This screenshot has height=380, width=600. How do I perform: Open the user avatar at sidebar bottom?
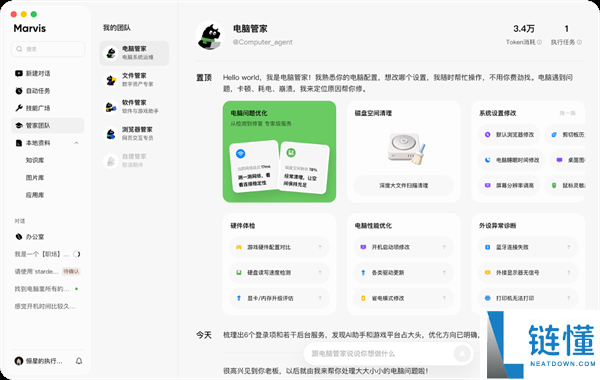[x=19, y=361]
